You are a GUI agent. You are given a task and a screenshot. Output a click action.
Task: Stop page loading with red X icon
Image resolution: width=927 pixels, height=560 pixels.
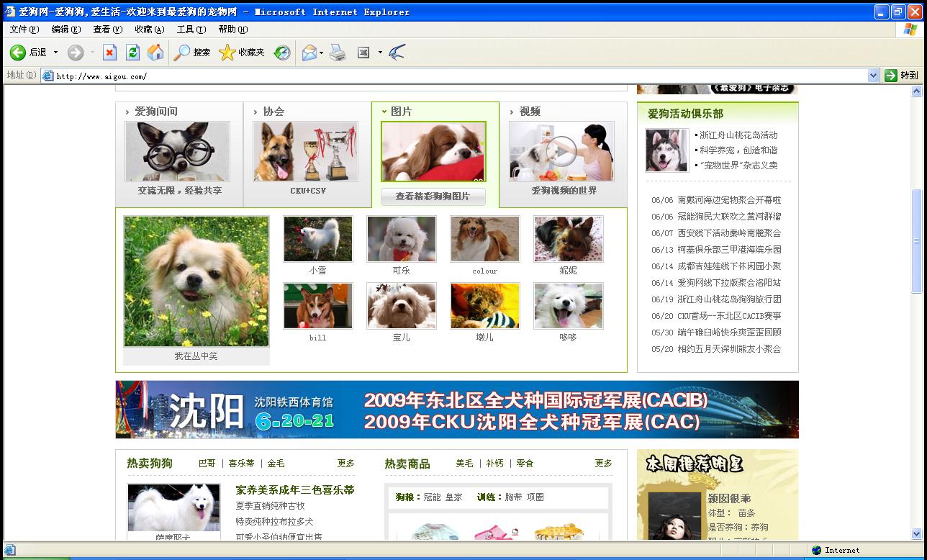click(109, 52)
